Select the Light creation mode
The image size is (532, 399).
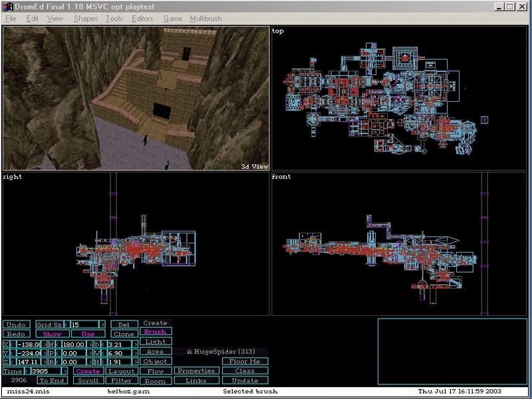(x=156, y=341)
